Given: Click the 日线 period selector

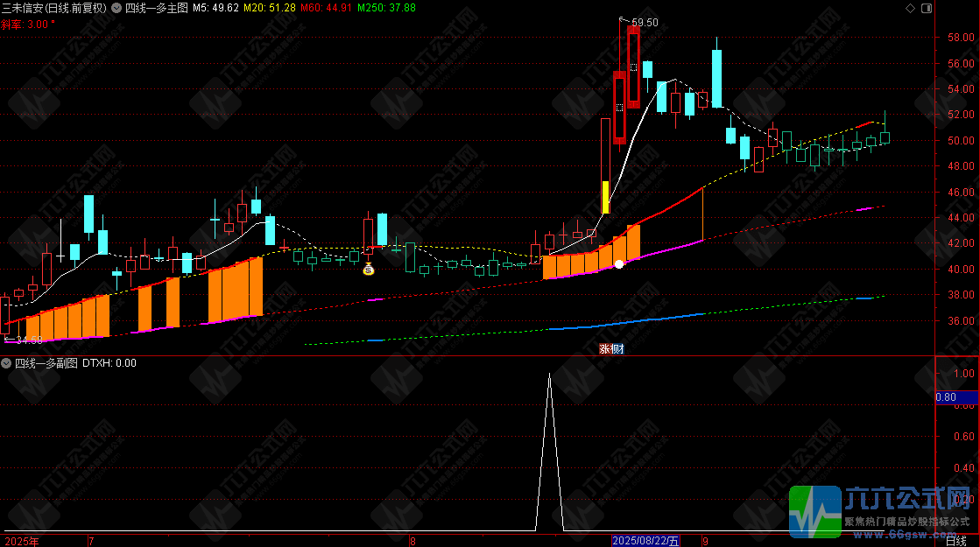Looking at the screenshot, I should point(955,540).
